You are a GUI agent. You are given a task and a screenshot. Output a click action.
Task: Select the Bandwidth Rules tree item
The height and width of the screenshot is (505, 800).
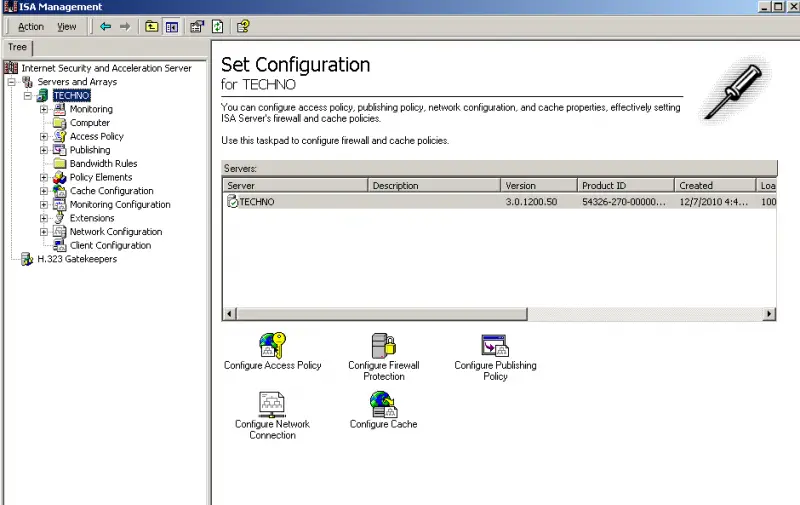[x=104, y=164]
